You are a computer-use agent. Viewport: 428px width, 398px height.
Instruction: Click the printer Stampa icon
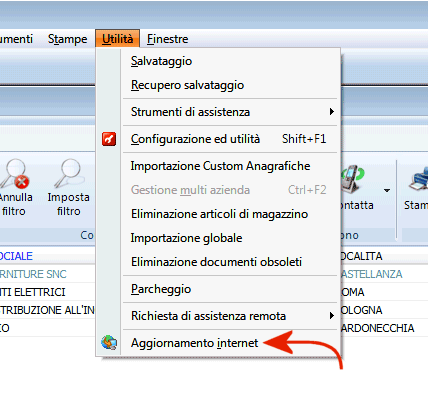pos(419,180)
